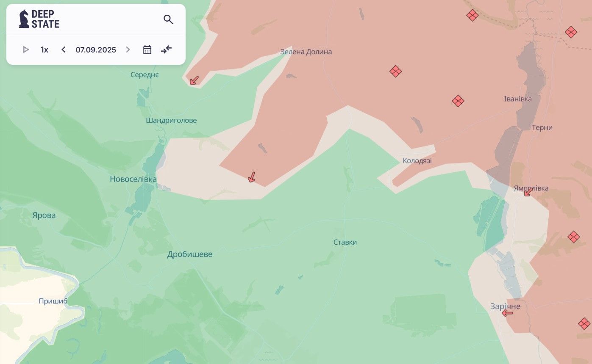The height and width of the screenshot is (364, 592).
Task: Open the search magnifier icon
Action: click(168, 19)
